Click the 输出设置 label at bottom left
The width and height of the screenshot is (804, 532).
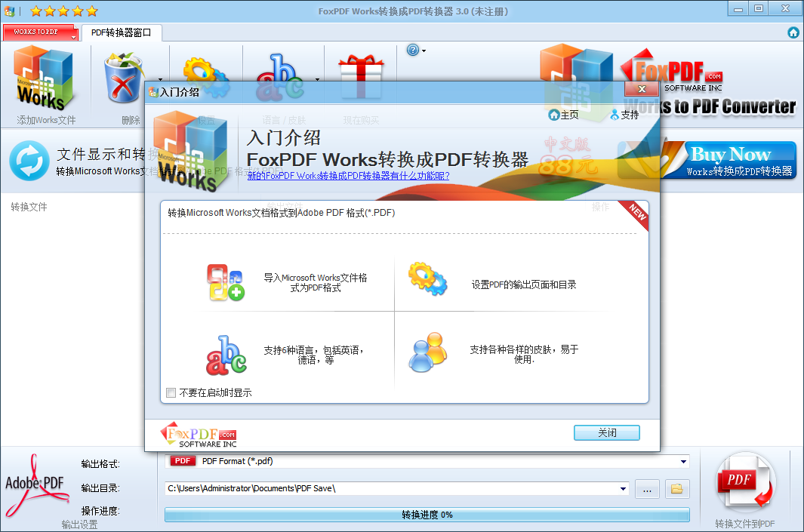(x=79, y=524)
